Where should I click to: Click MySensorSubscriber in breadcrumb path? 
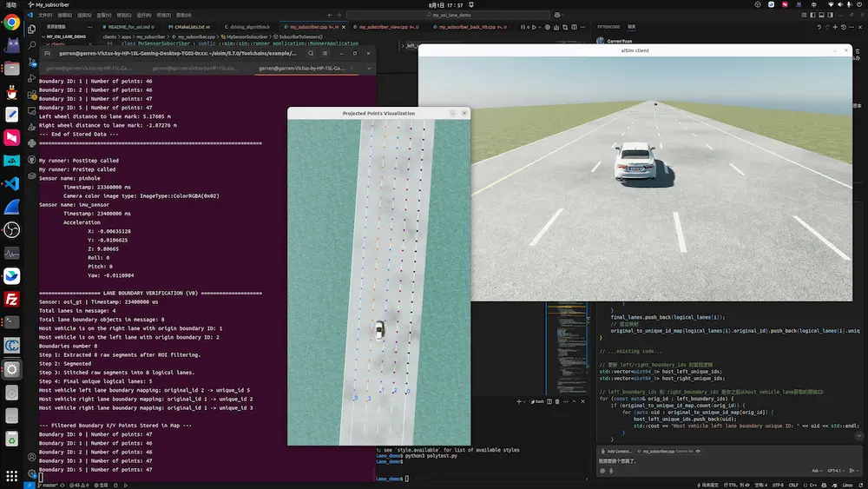click(x=247, y=37)
